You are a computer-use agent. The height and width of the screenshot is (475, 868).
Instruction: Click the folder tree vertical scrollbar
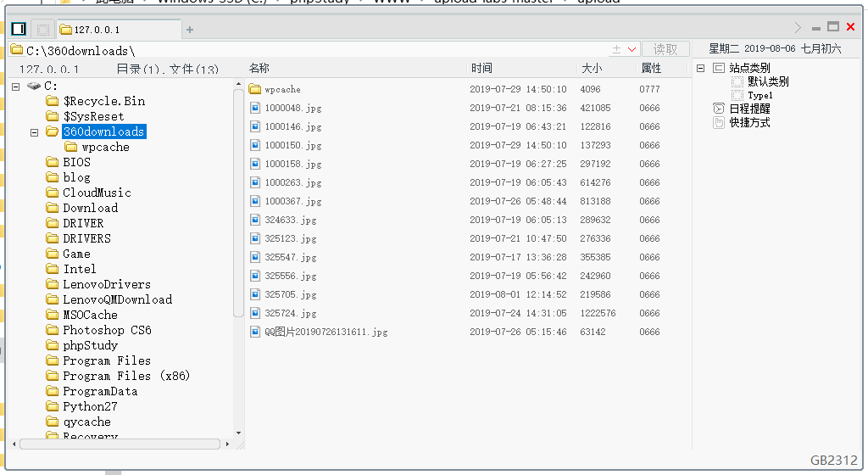238,203
